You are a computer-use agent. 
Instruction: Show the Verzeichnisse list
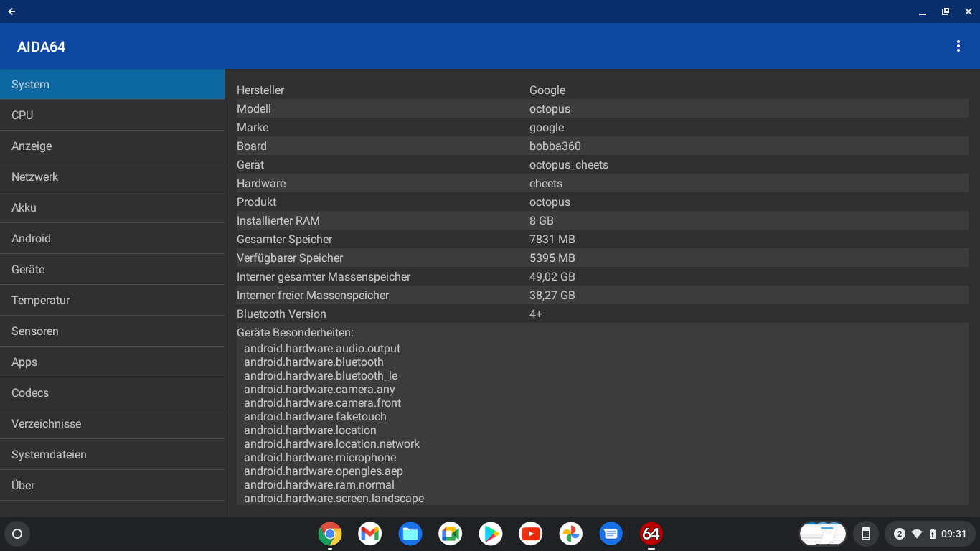pos(113,423)
